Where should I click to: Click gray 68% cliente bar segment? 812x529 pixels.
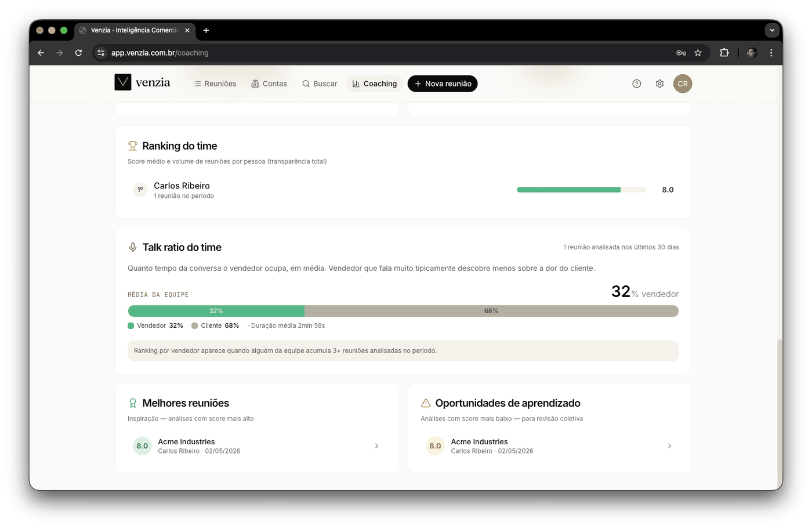491,311
